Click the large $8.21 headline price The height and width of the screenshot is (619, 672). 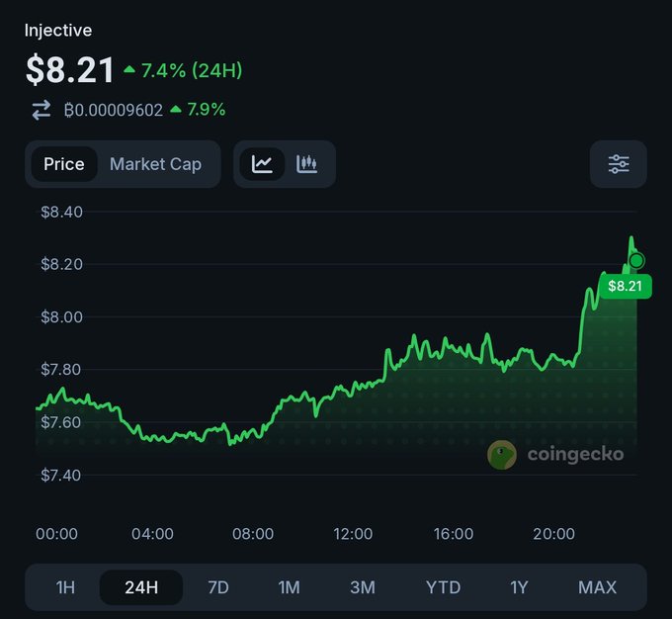[70, 70]
